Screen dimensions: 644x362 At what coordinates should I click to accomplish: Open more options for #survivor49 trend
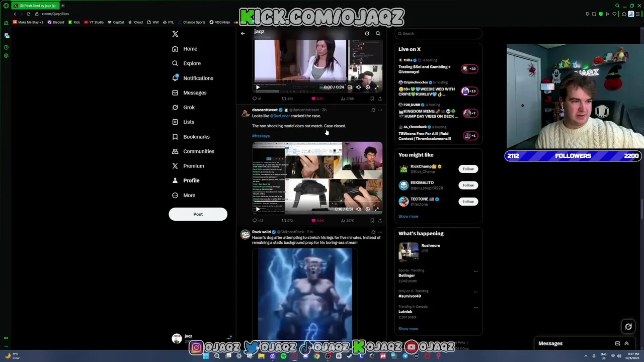click(x=475, y=292)
